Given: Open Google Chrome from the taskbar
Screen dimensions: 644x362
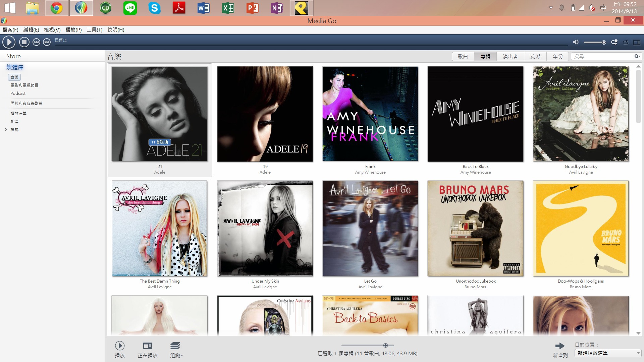Looking at the screenshot, I should tap(57, 8).
